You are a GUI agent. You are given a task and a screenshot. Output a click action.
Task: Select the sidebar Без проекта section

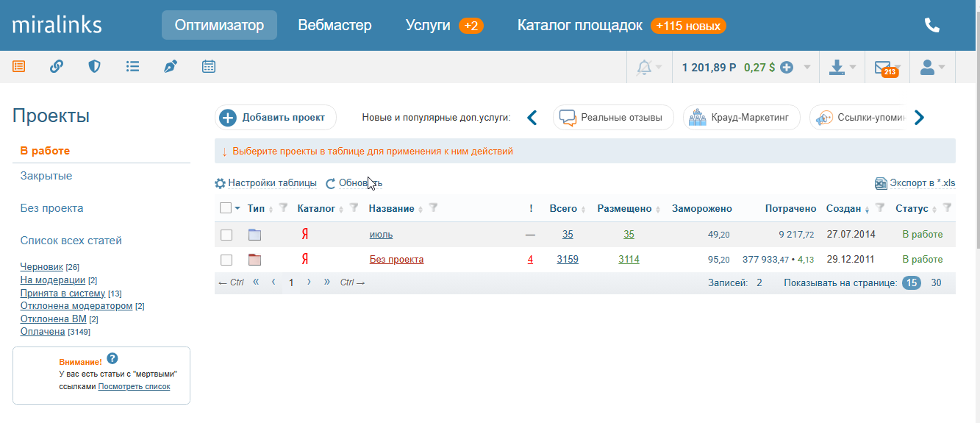(x=51, y=208)
